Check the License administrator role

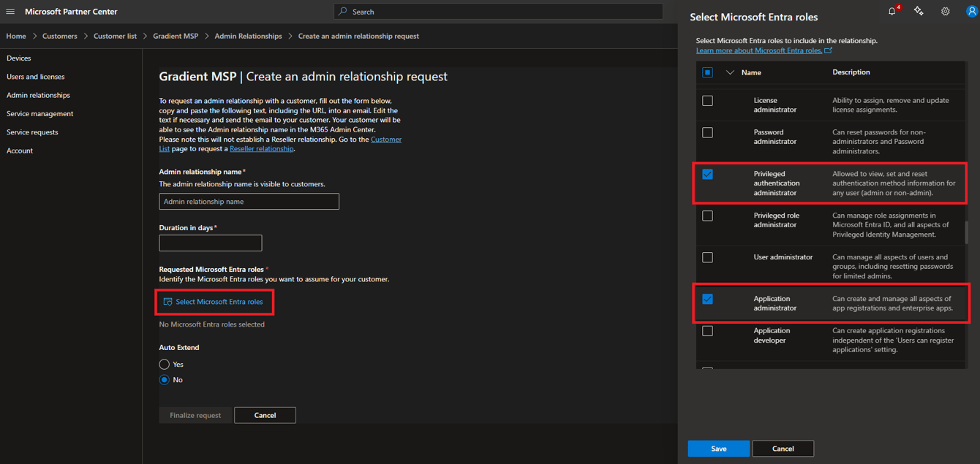pos(707,101)
